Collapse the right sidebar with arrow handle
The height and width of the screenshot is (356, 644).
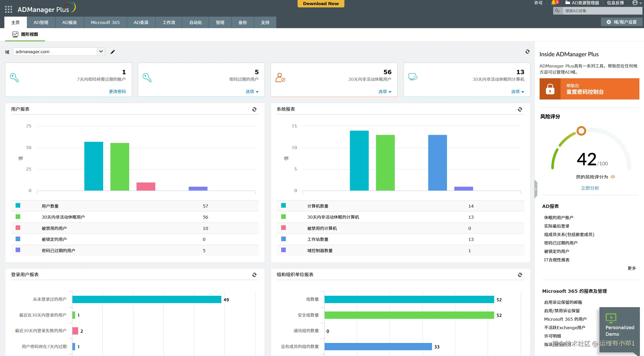click(x=536, y=189)
